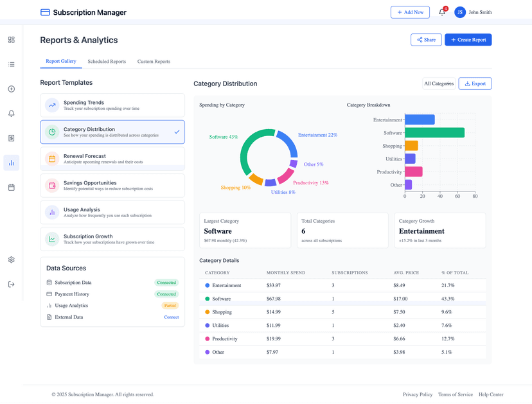The height and width of the screenshot is (404, 532).
Task: Click the Connected badge next to Payment History
Action: click(x=166, y=294)
